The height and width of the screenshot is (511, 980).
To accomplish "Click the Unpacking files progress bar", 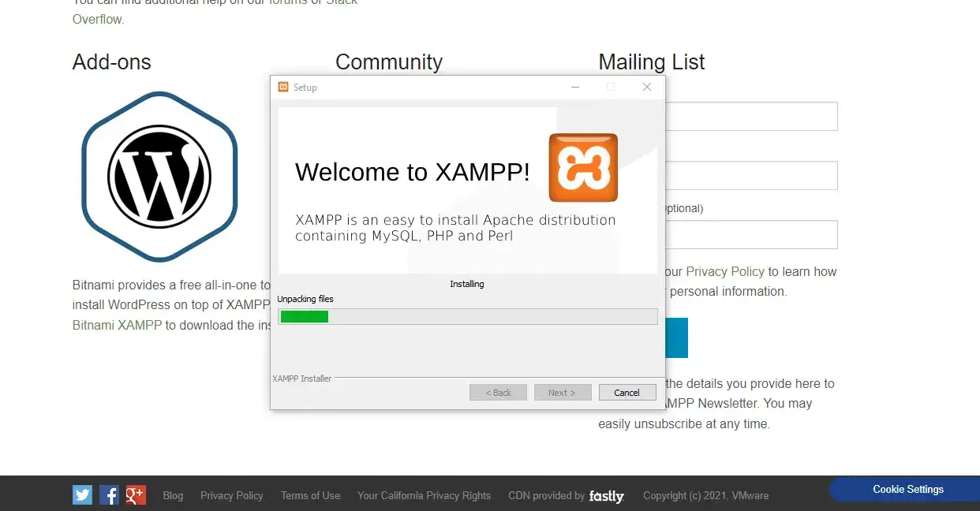I will pos(467,316).
